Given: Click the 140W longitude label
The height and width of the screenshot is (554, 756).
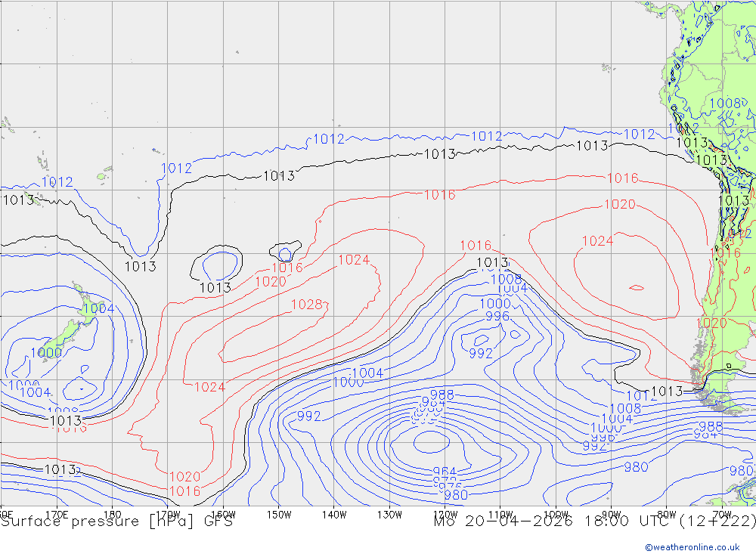Looking at the screenshot, I should [x=334, y=515].
